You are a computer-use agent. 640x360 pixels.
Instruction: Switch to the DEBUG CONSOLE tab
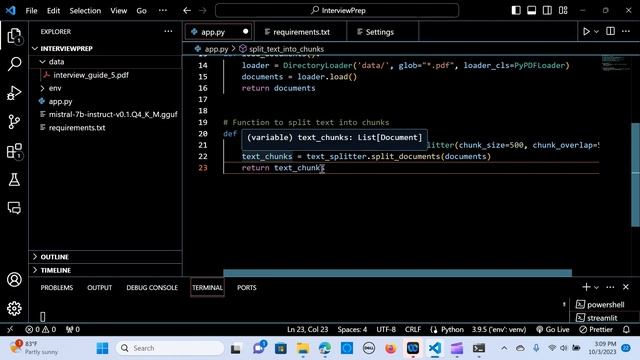coord(152,287)
